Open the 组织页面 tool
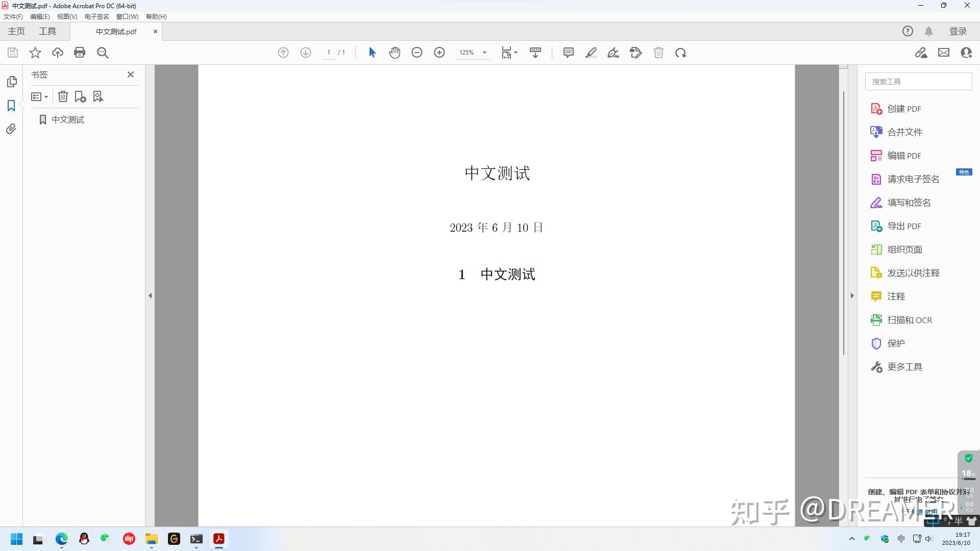Viewport: 980px width, 551px height. pos(904,249)
